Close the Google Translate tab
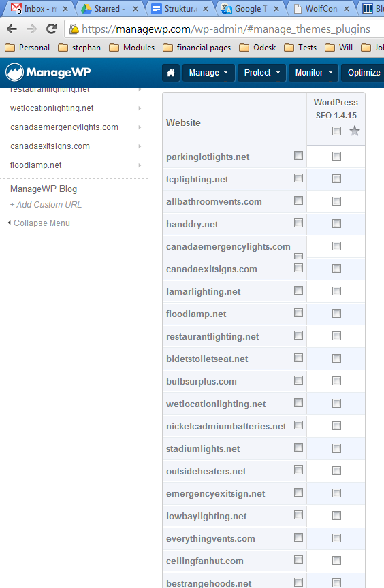384x588 pixels. pyautogui.click(x=276, y=9)
